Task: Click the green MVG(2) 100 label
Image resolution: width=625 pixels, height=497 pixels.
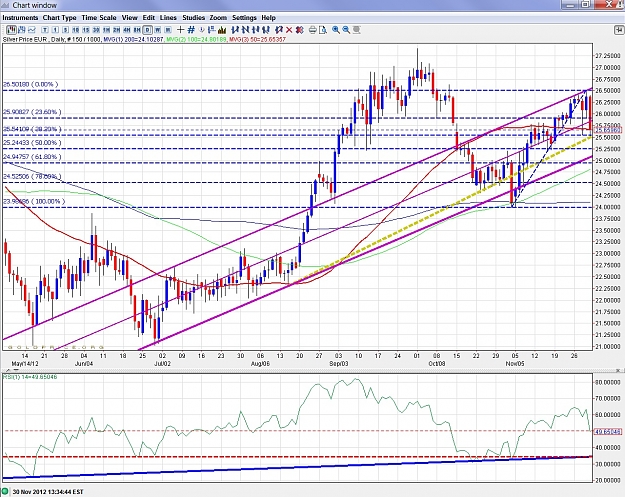Action: tap(197, 39)
